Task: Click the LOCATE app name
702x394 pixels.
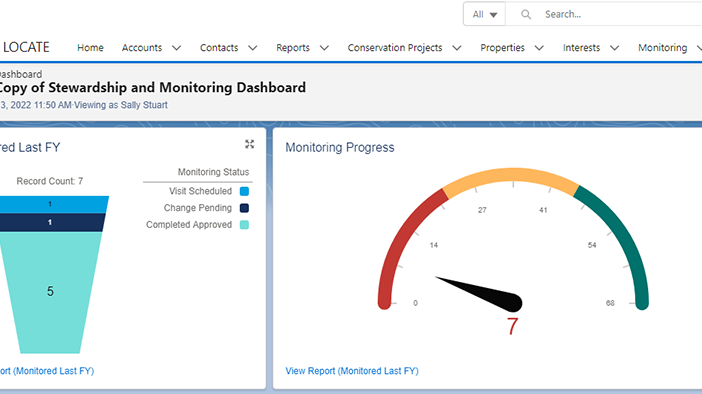Action: coord(26,47)
